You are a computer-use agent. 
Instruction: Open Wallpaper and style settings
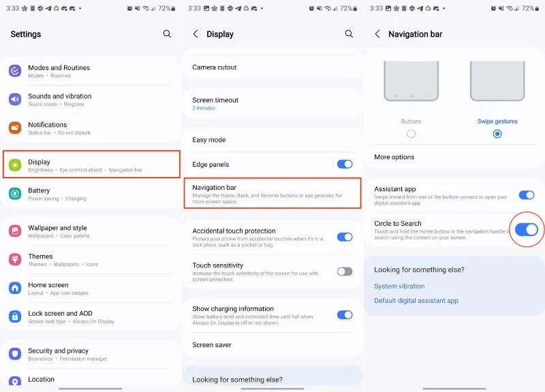click(x=91, y=231)
